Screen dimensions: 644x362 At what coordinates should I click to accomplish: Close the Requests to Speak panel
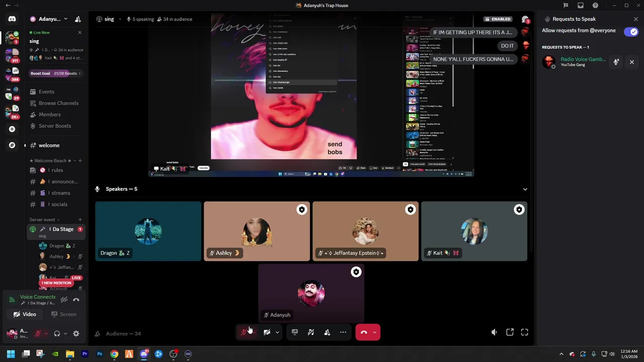coord(636,19)
